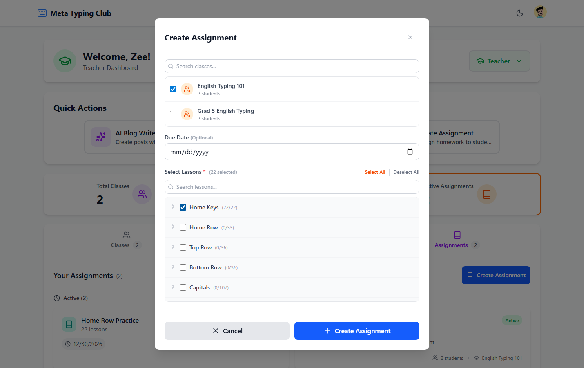
Task: Check the Top Row lessons checkbox
Action: pyautogui.click(x=183, y=247)
